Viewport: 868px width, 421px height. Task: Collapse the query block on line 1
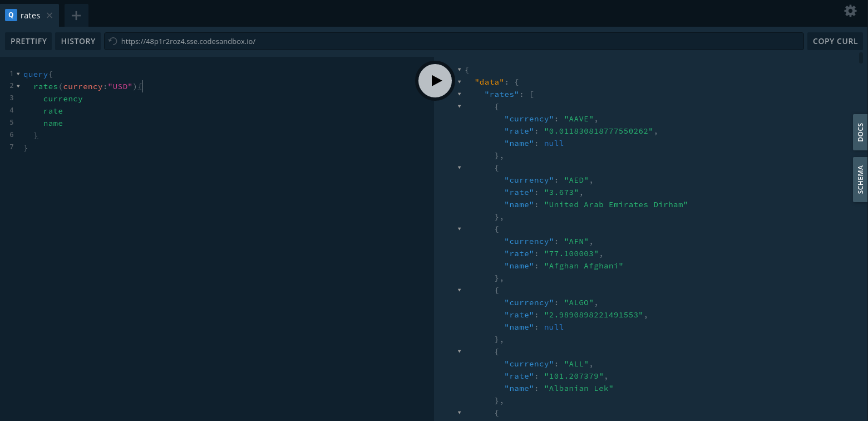pos(18,74)
